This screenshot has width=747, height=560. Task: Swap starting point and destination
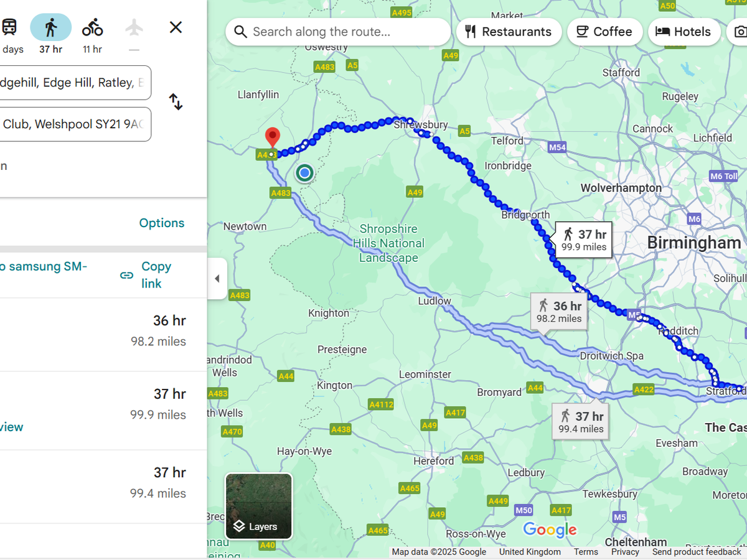coord(176,102)
